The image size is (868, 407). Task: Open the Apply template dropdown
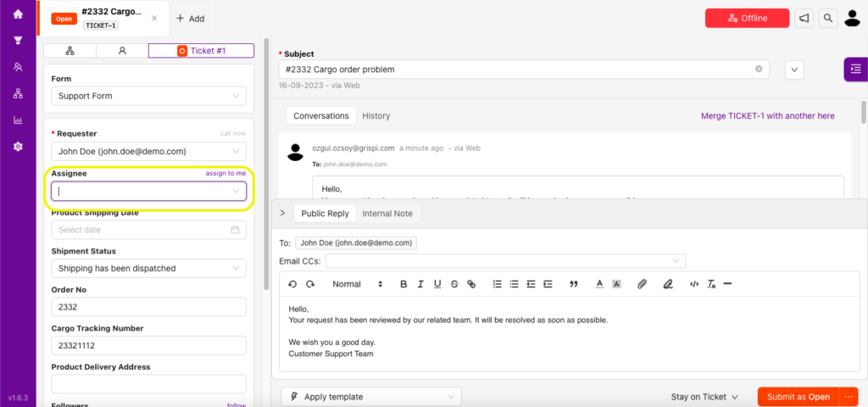[371, 397]
